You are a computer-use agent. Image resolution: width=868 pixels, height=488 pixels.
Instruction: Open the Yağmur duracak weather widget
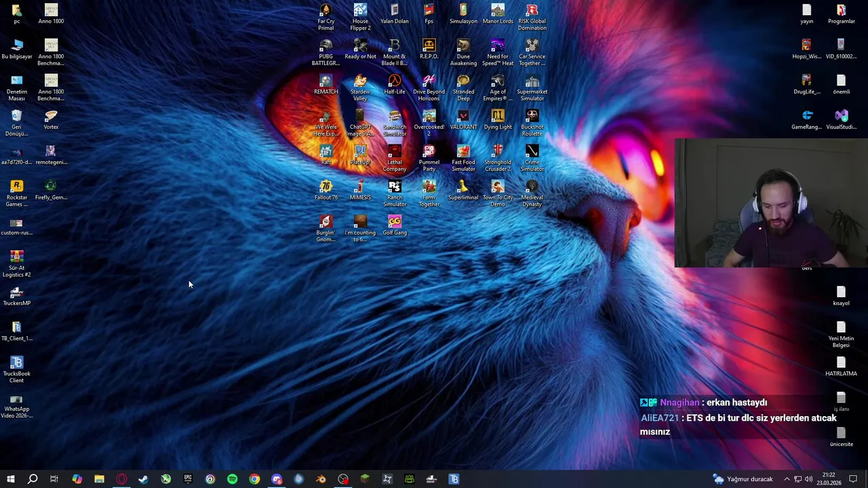[743, 479]
